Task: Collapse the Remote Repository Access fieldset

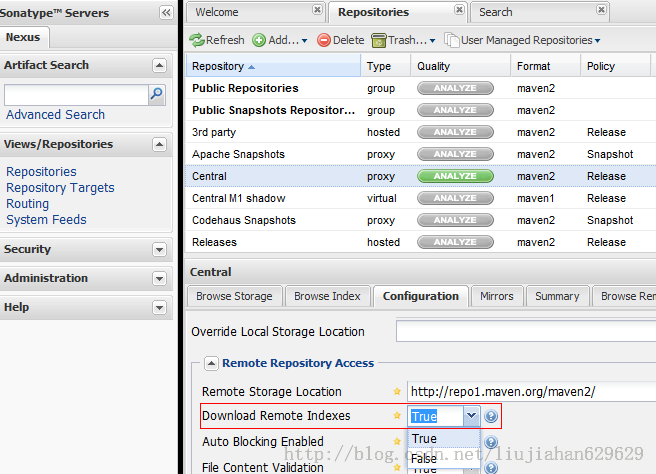Action: tap(211, 363)
